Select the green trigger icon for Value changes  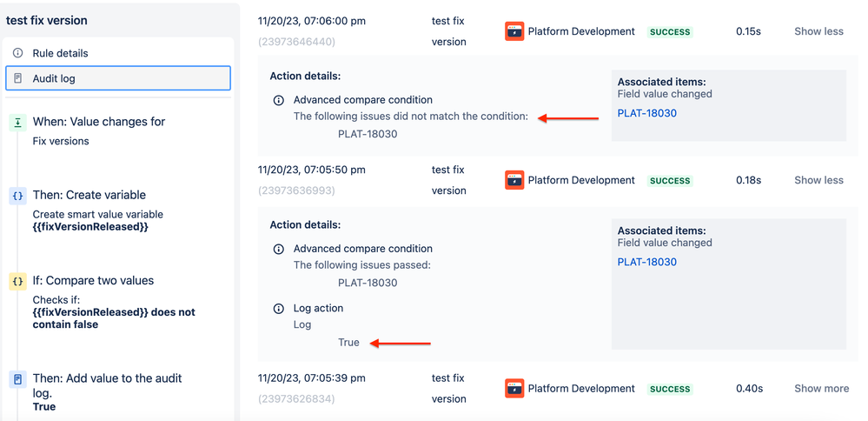pos(17,123)
